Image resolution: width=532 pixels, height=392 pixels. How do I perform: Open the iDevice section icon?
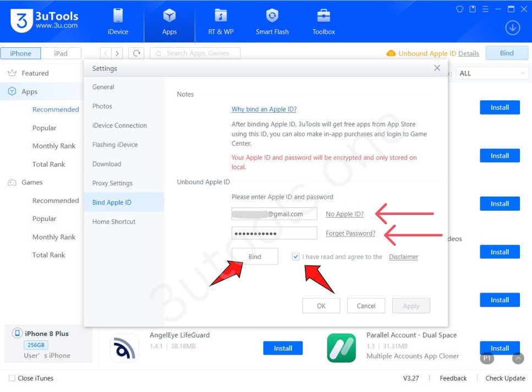click(x=118, y=16)
